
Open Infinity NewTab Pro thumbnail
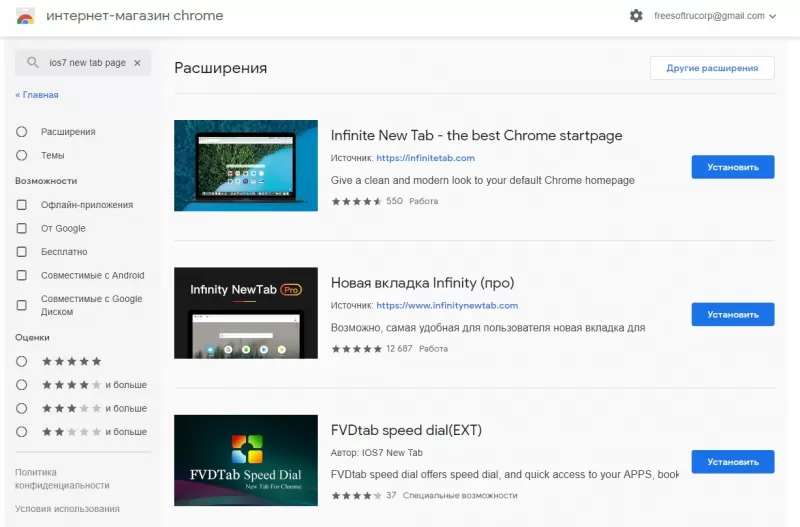245,313
